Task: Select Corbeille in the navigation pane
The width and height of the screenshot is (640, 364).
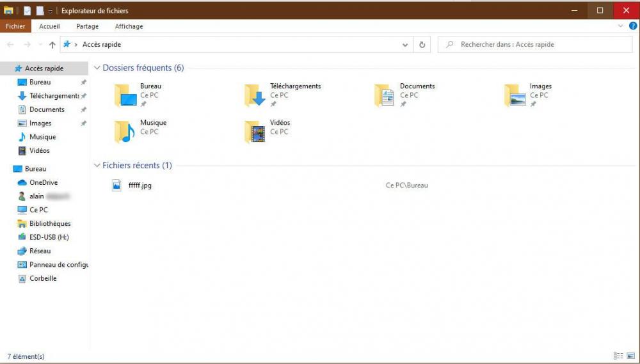Action: pos(43,278)
